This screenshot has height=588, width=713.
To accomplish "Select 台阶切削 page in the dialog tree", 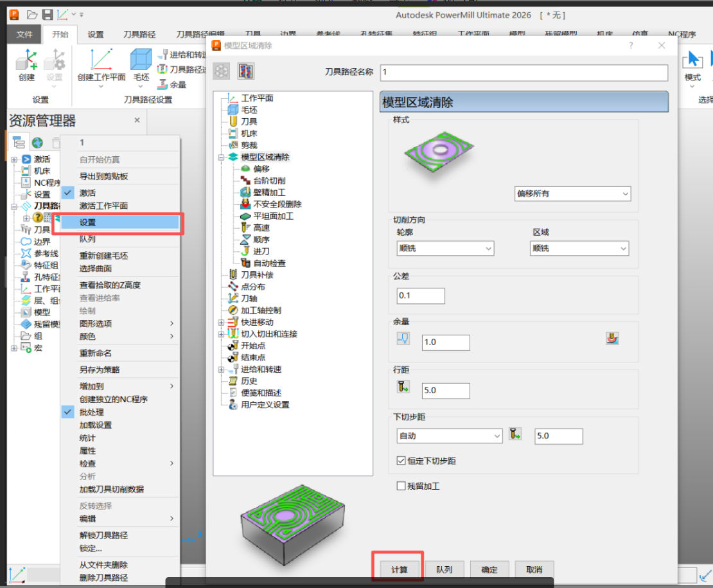I will (269, 181).
